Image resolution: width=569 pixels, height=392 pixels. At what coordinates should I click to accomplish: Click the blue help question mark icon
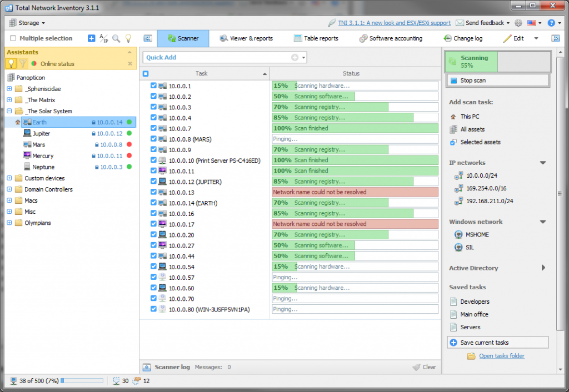click(x=551, y=23)
